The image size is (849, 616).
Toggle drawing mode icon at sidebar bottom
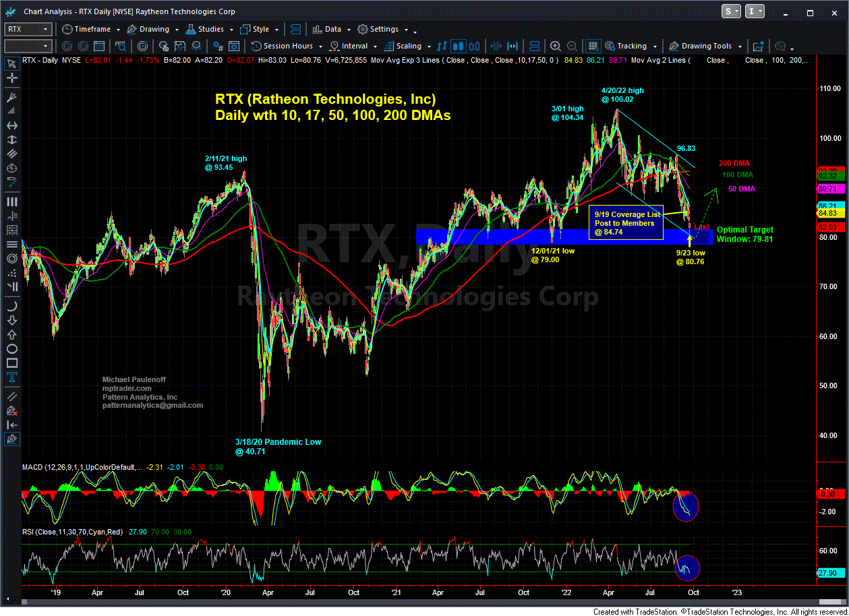pyautogui.click(x=11, y=439)
